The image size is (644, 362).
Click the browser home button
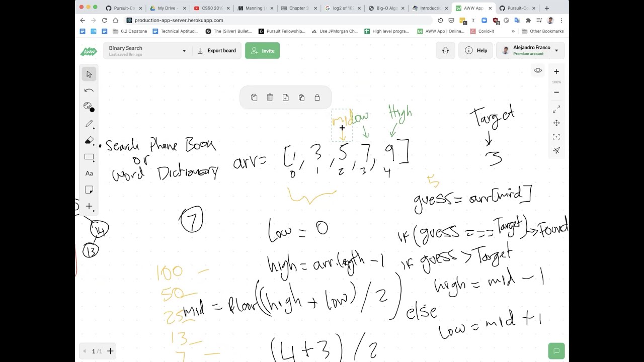[115, 20]
